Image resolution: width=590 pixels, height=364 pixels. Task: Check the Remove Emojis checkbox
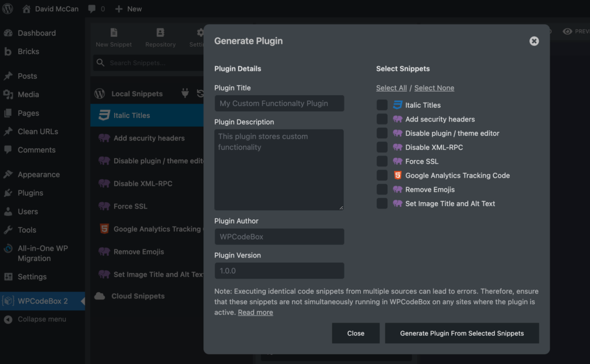(x=382, y=189)
